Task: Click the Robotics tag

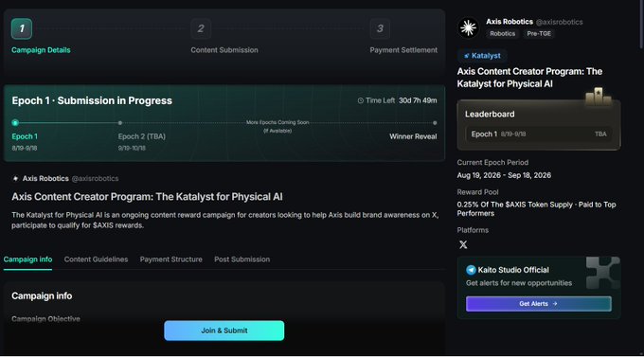Action: (x=502, y=34)
